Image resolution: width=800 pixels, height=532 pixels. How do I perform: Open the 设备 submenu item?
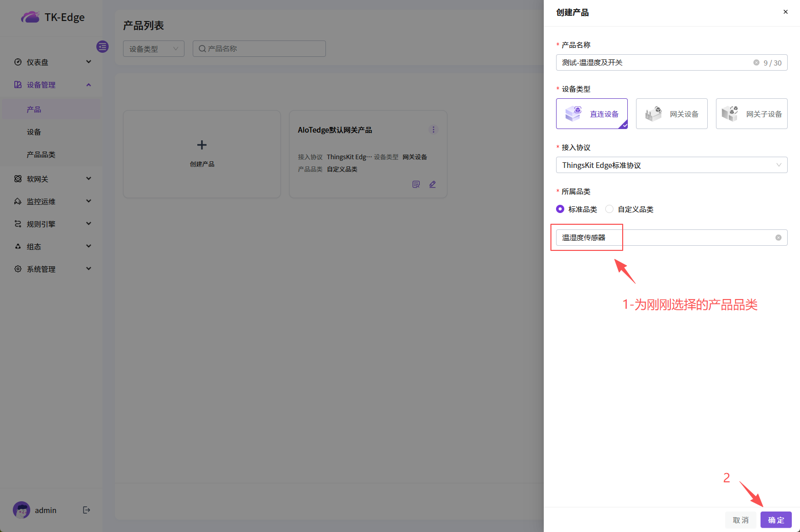click(x=34, y=132)
